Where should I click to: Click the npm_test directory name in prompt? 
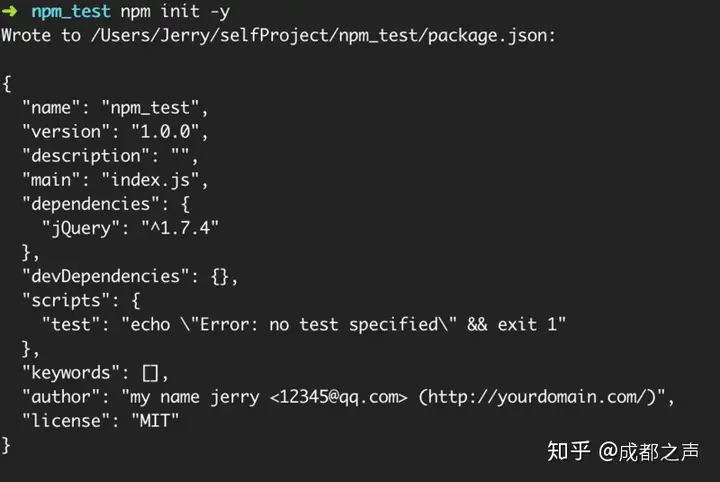coord(71,11)
